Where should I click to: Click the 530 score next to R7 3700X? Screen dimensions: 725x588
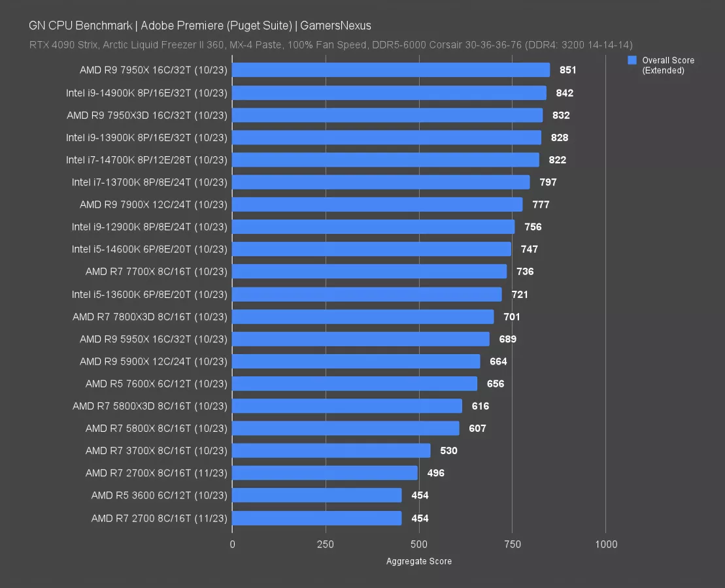448,450
